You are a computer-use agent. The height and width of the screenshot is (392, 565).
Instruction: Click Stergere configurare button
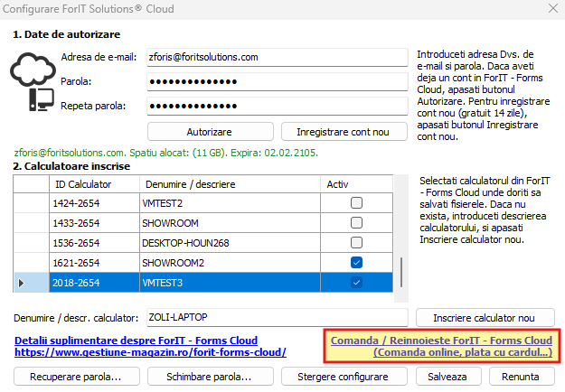point(344,377)
